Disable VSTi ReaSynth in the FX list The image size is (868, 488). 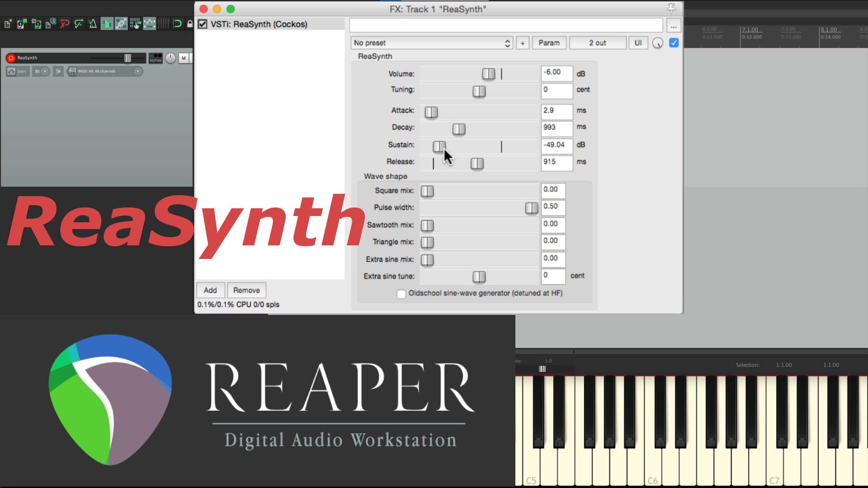203,24
